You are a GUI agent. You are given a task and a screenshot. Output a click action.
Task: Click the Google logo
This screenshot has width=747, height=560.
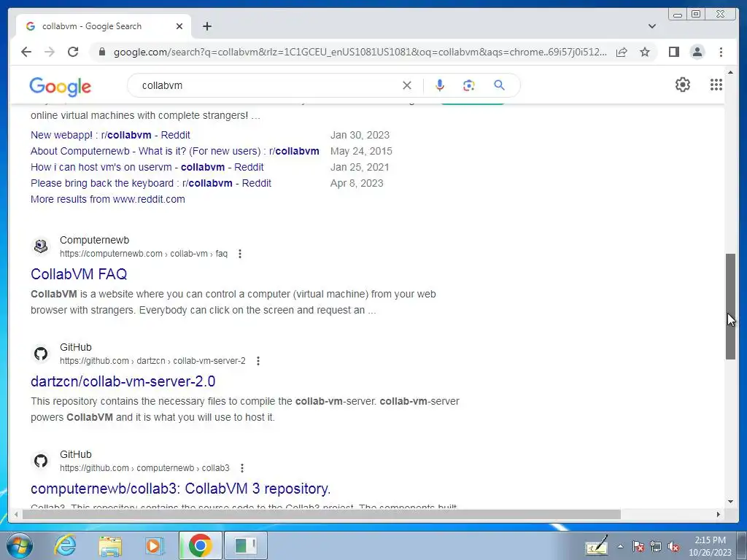coord(60,86)
